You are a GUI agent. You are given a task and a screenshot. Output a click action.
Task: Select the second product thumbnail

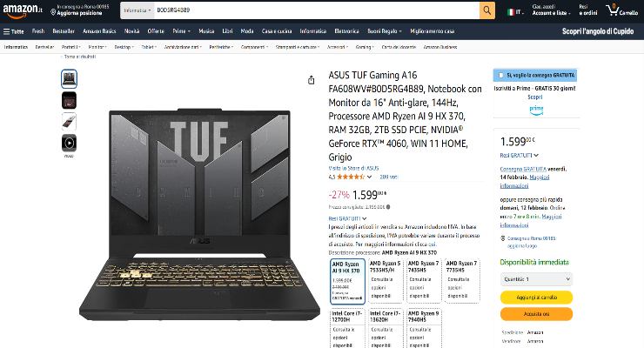[69, 100]
